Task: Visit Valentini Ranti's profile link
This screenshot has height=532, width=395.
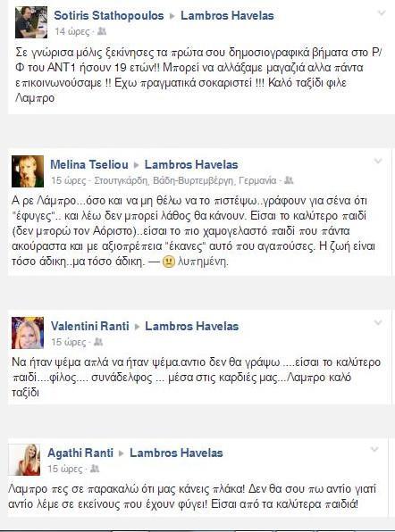Action: 90,326
